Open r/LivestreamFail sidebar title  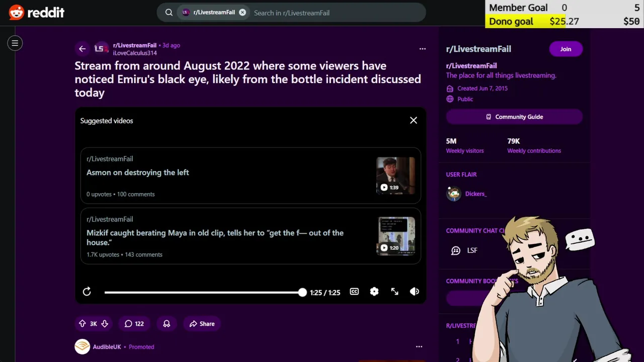(x=478, y=49)
